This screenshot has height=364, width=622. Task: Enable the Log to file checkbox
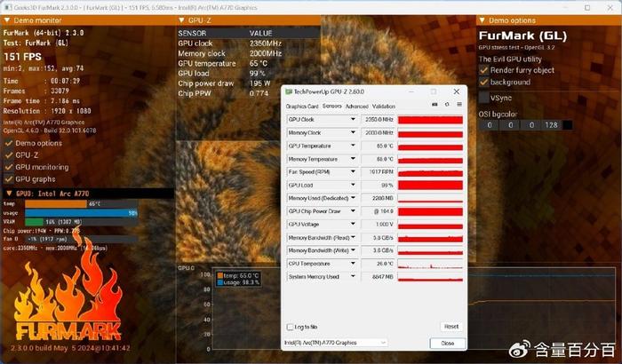tap(290, 327)
